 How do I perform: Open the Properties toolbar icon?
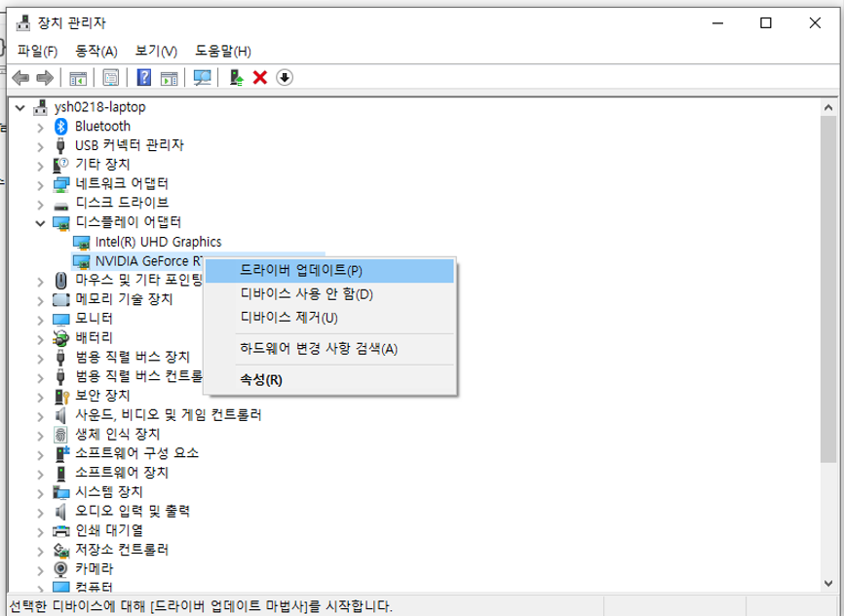coord(111,78)
